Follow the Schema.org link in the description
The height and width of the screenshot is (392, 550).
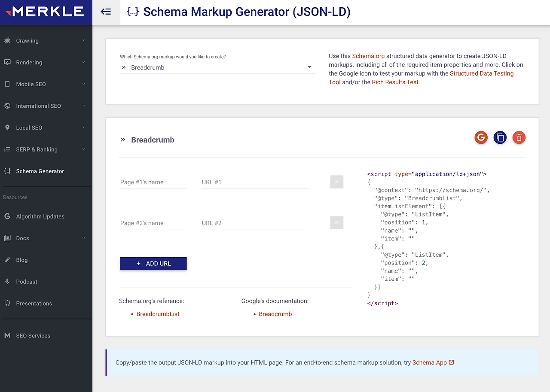(x=368, y=56)
